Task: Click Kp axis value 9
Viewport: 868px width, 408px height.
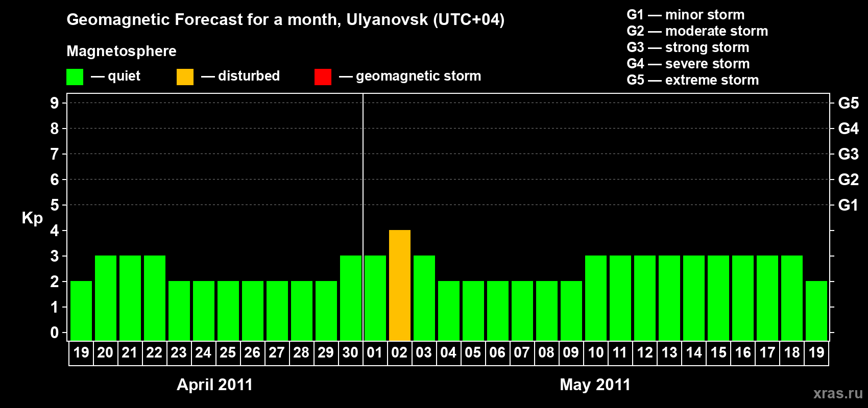Action: click(55, 103)
